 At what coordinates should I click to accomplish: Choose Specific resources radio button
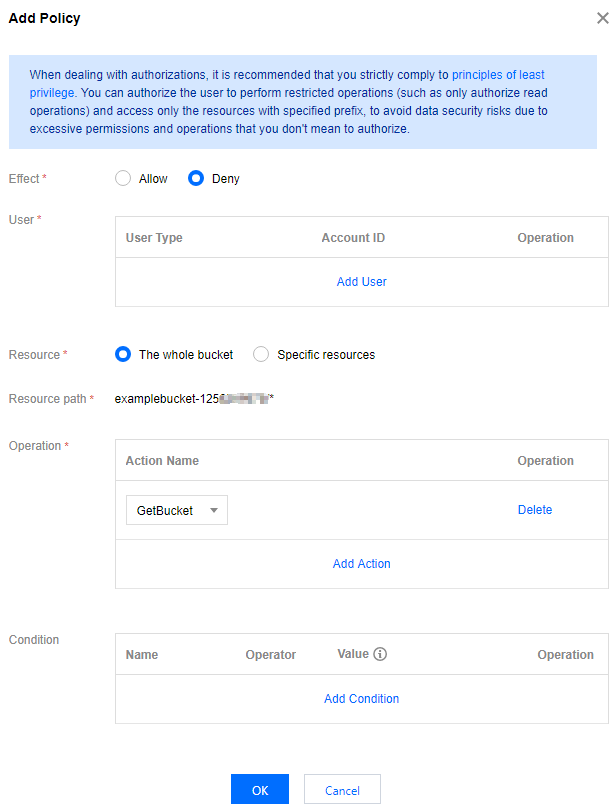point(261,354)
